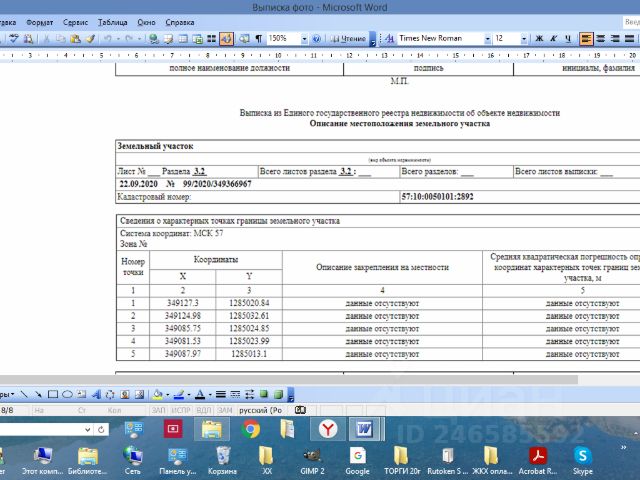Open line color dropdown arrow
The image size is (640, 480).
click(x=189, y=395)
